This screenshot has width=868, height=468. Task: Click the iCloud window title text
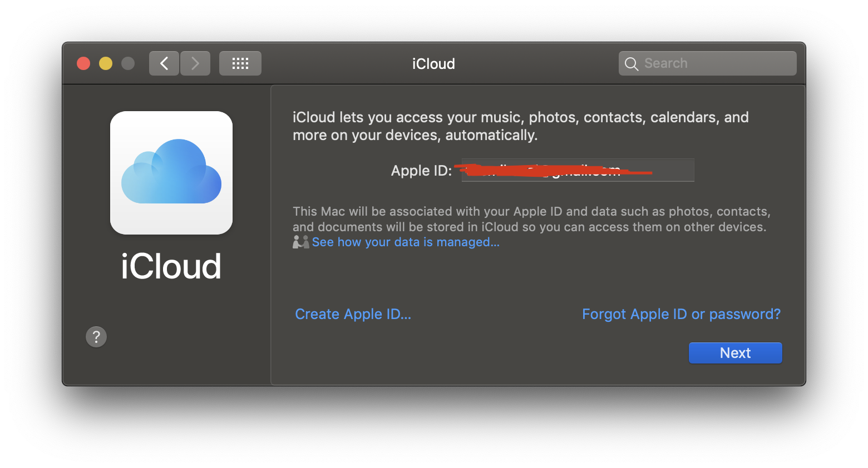433,64
